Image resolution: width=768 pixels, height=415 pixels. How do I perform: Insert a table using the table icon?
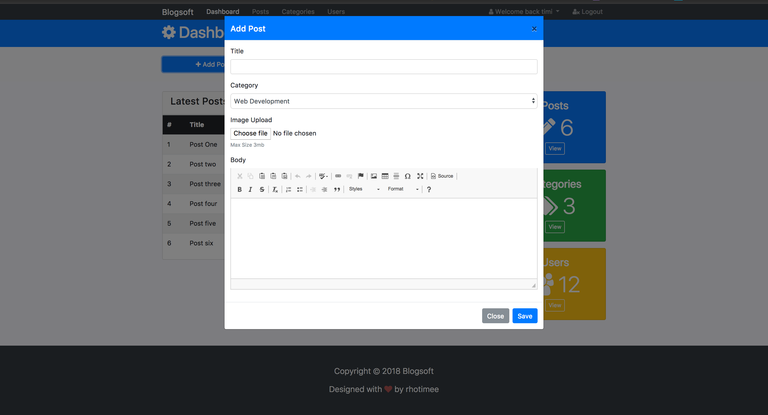pyautogui.click(x=385, y=176)
